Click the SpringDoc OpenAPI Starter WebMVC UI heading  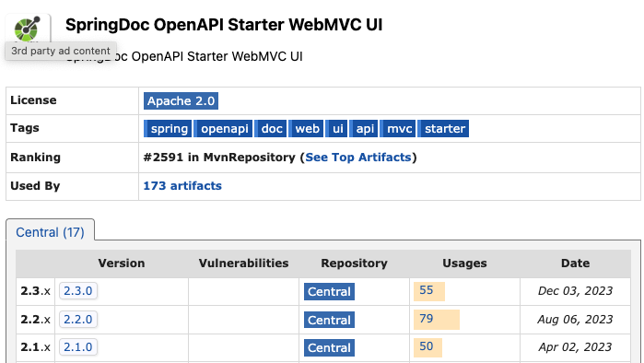pos(224,25)
